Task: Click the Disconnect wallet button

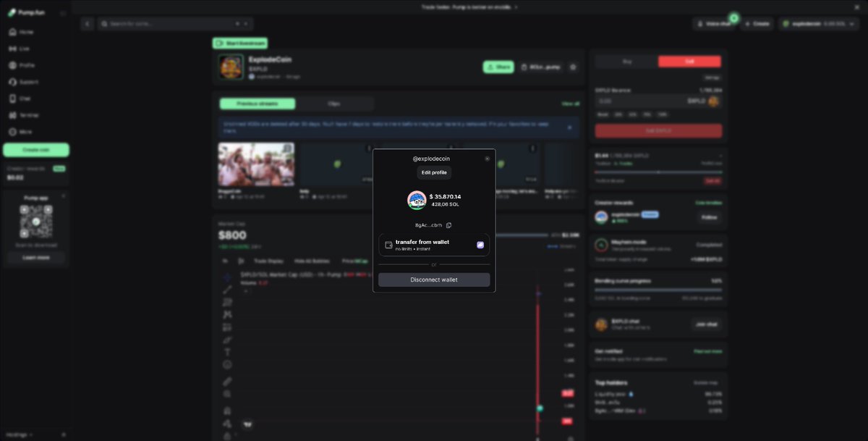Action: coord(434,280)
